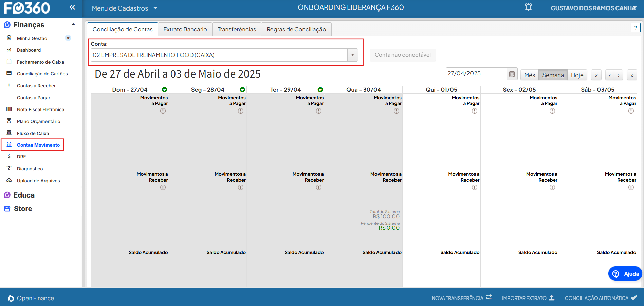The width and height of the screenshot is (644, 306).
Task: Click Contas a Receber plus icon
Action: click(x=9, y=85)
